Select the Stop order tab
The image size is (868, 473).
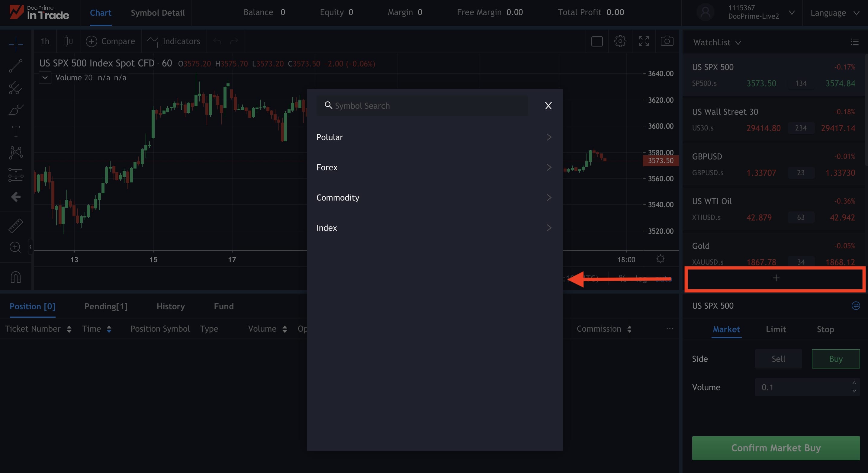pos(825,329)
